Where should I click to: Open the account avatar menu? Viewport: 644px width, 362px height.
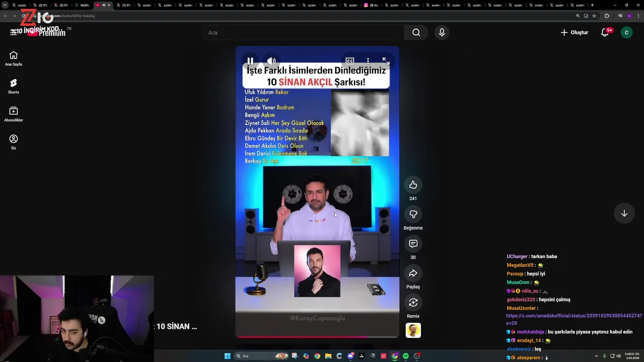[x=626, y=32]
